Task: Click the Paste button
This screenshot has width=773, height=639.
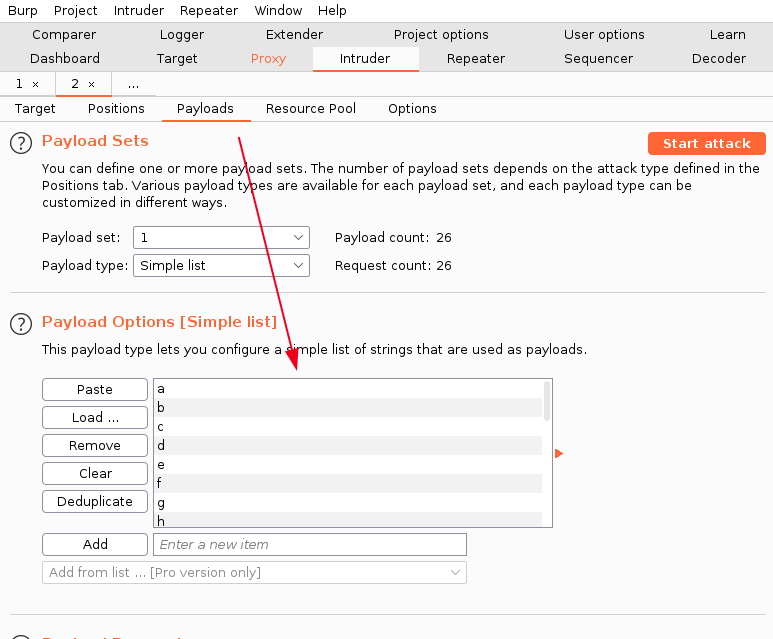Action: pyautogui.click(x=95, y=389)
